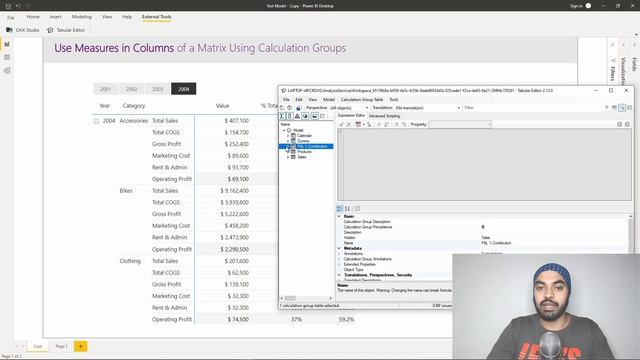640x360 pixels.
Task: Open Page 1 report tab
Action: (x=61, y=347)
